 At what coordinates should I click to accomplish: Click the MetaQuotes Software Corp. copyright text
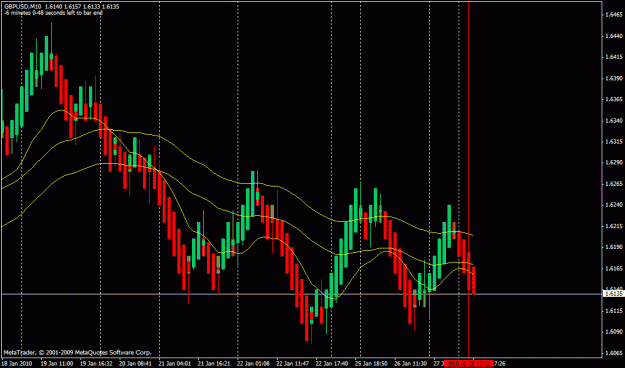(77, 353)
